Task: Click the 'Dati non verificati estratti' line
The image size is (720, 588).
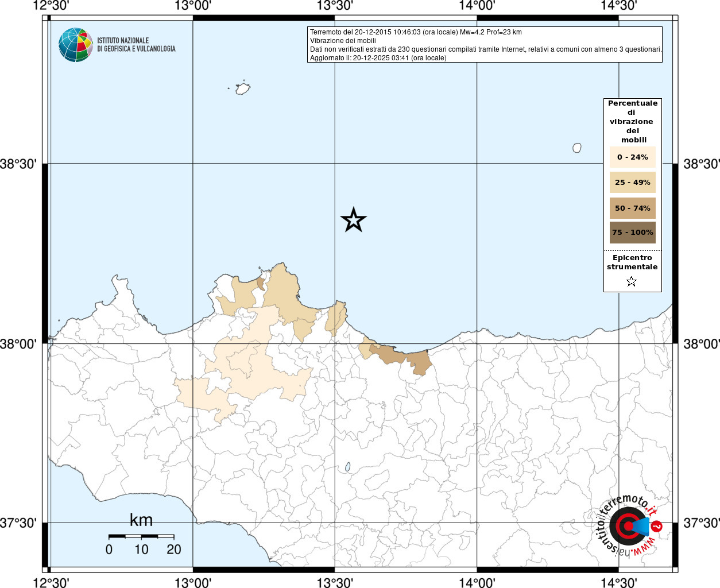Action: [486, 49]
